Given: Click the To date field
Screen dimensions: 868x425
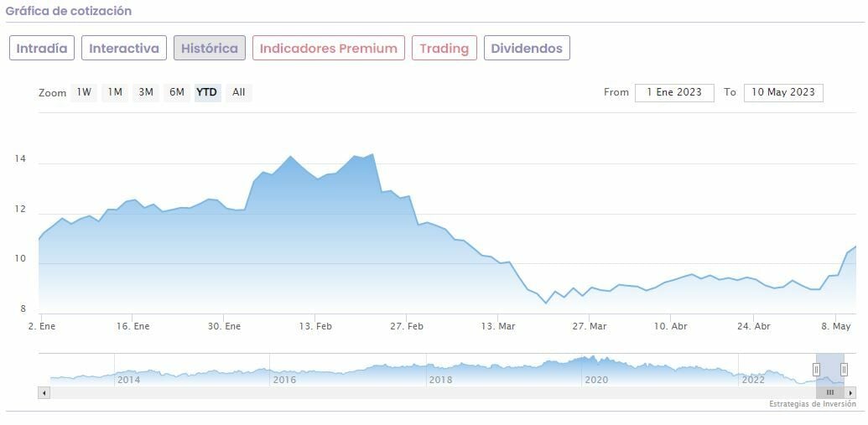Looking at the screenshot, I should pos(782,92).
